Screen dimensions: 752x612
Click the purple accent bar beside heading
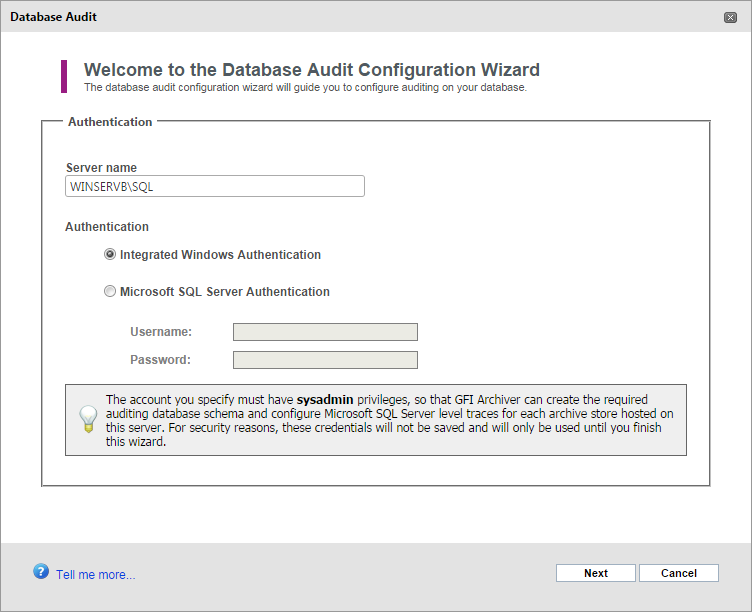[x=64, y=76]
